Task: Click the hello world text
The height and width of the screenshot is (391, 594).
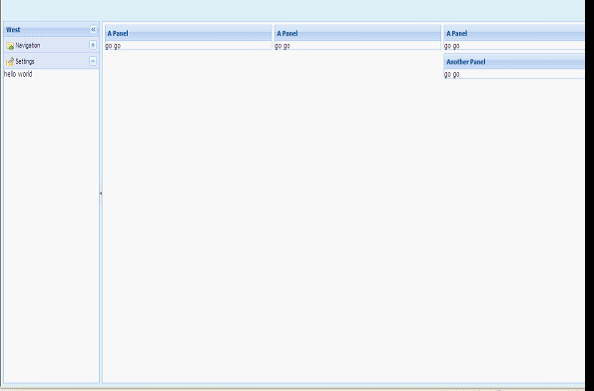Action: pyautogui.click(x=18, y=74)
